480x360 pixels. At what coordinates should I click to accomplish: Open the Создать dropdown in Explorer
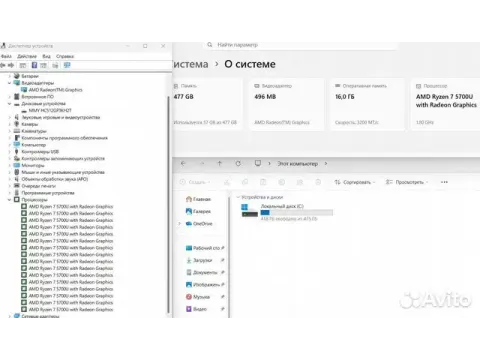coord(195,182)
